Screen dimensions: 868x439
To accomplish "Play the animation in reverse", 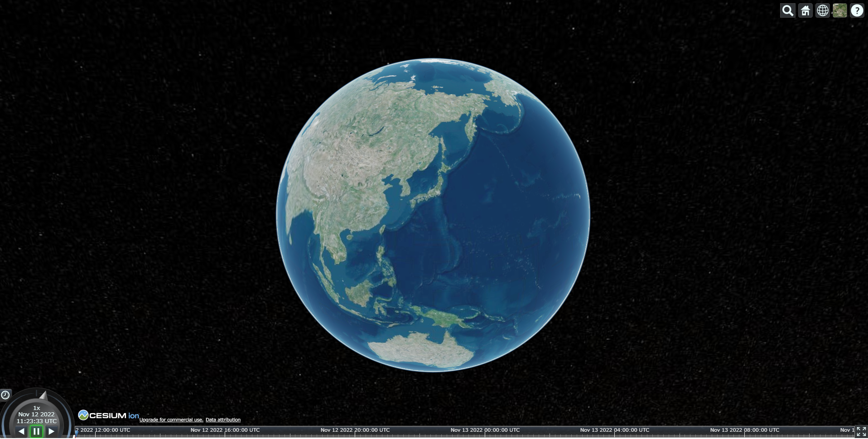I will click(x=21, y=431).
